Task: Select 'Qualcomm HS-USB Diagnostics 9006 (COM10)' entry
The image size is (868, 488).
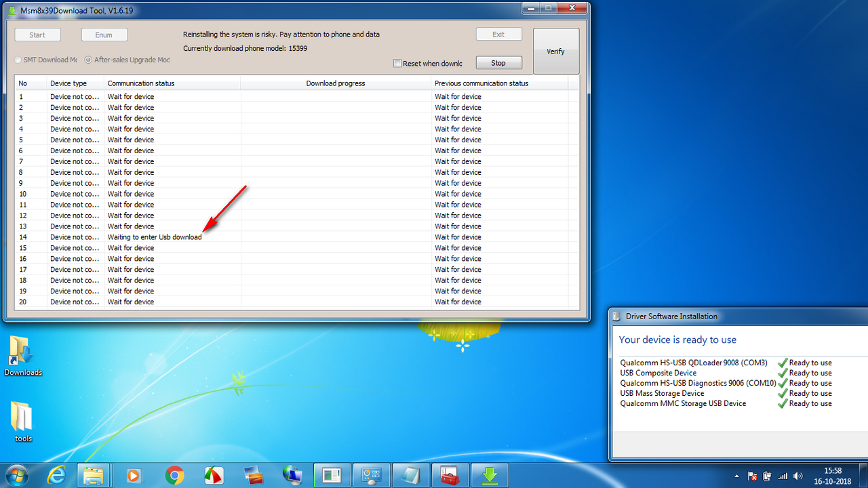Action: coord(698,383)
